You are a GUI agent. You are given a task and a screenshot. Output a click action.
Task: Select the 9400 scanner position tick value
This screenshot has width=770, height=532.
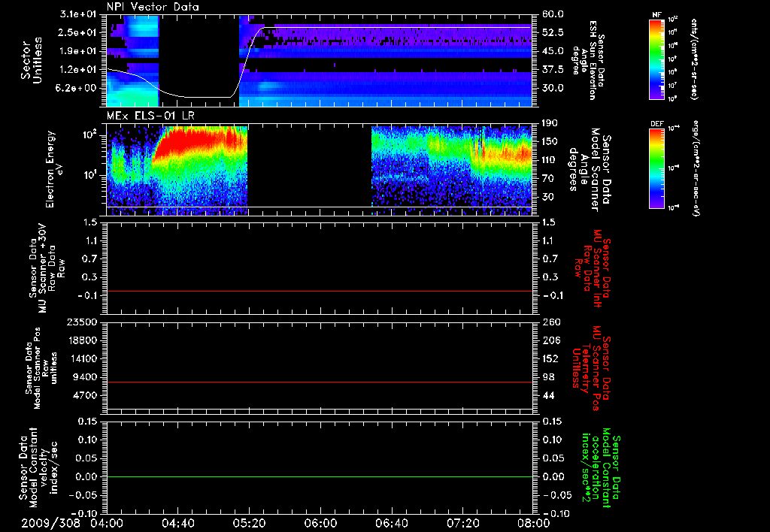pyautogui.click(x=86, y=377)
